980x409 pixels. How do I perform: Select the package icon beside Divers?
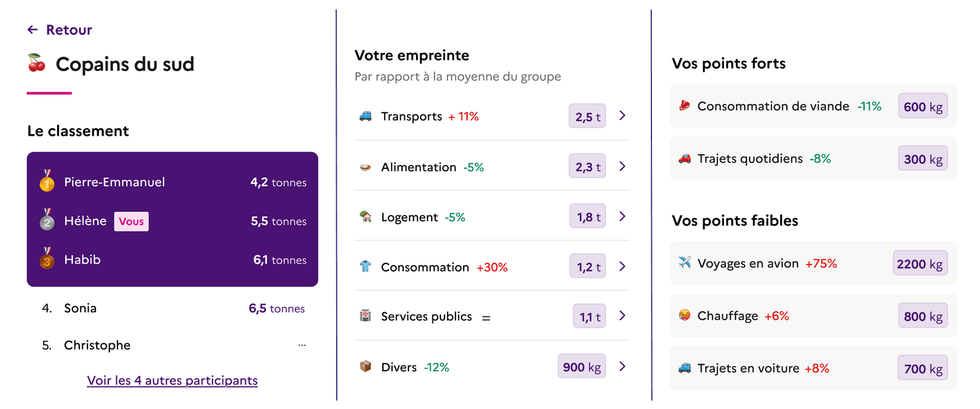(x=364, y=366)
